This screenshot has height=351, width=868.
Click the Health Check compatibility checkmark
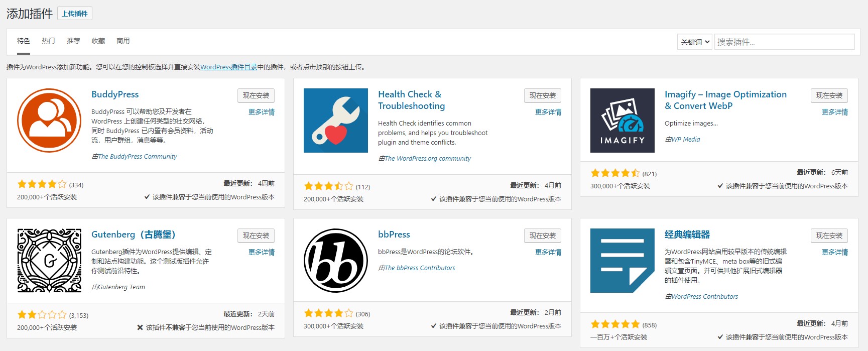(434, 199)
